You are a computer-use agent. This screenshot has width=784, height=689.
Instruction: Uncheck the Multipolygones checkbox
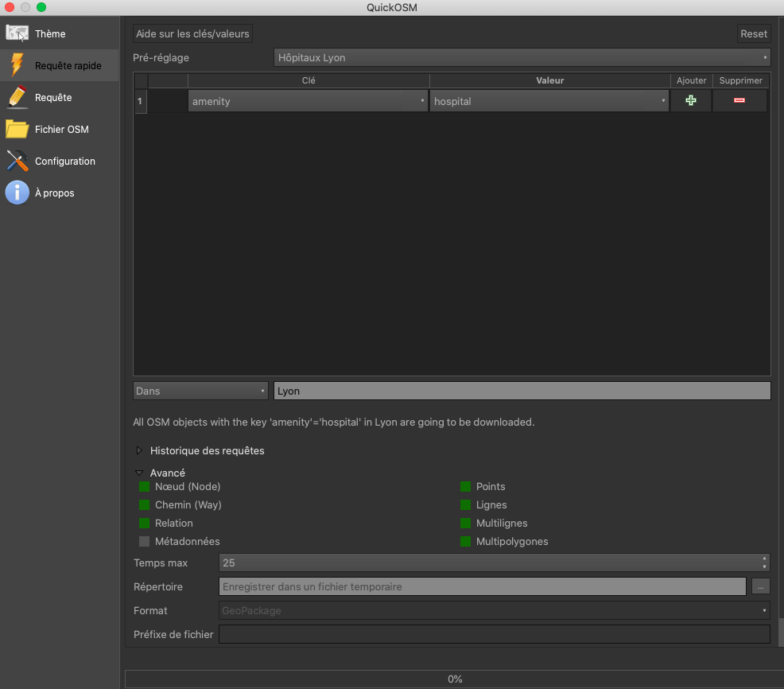click(466, 542)
